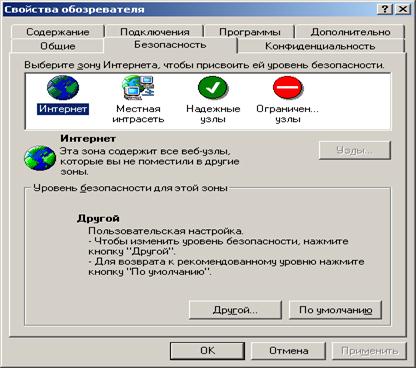The image size is (416, 368).
Task: Choose the green Надежные узлы checkmark icon
Action: click(213, 87)
